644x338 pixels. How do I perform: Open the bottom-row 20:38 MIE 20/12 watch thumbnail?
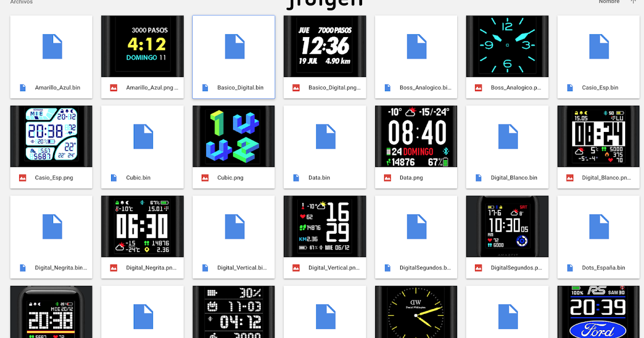point(51,312)
